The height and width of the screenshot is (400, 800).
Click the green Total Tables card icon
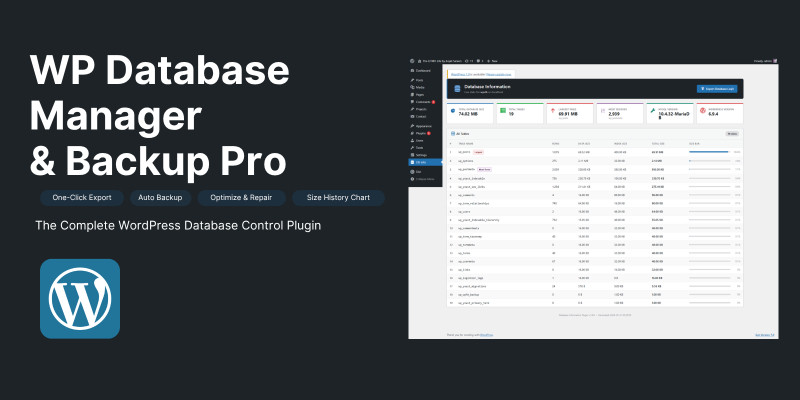503,110
